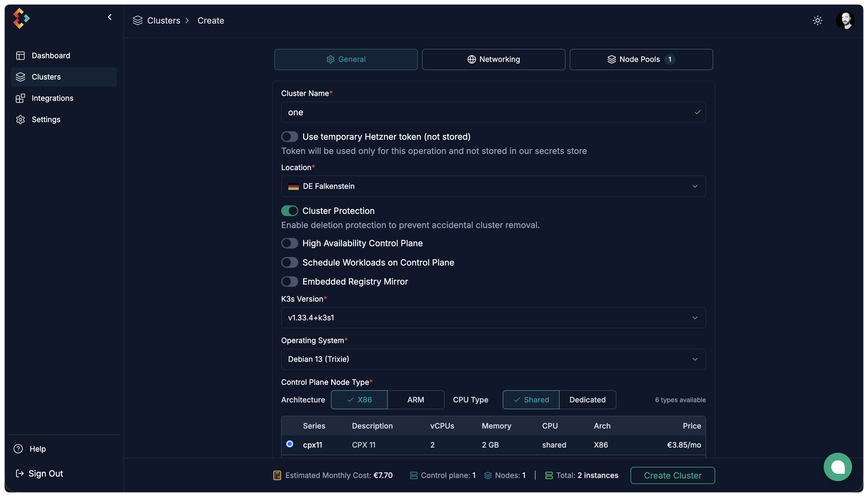This screenshot has width=868, height=497.
Task: Click the Clusters breadcrumb link
Action: (x=164, y=20)
